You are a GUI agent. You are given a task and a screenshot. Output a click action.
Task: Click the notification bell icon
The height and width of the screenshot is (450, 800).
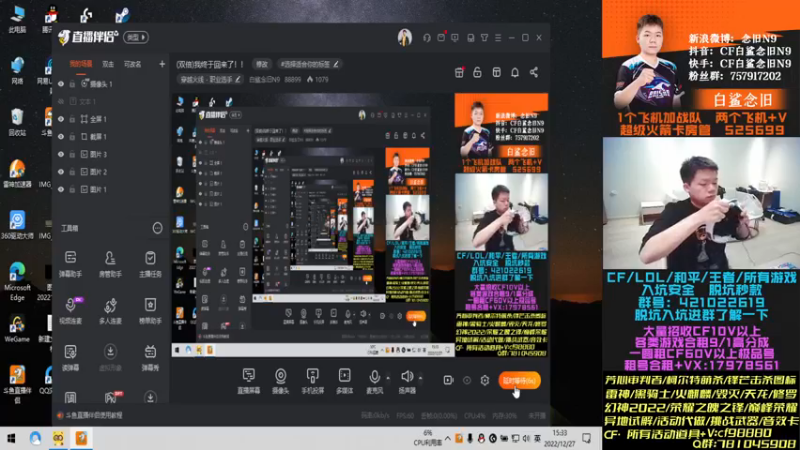pyautogui.click(x=515, y=72)
